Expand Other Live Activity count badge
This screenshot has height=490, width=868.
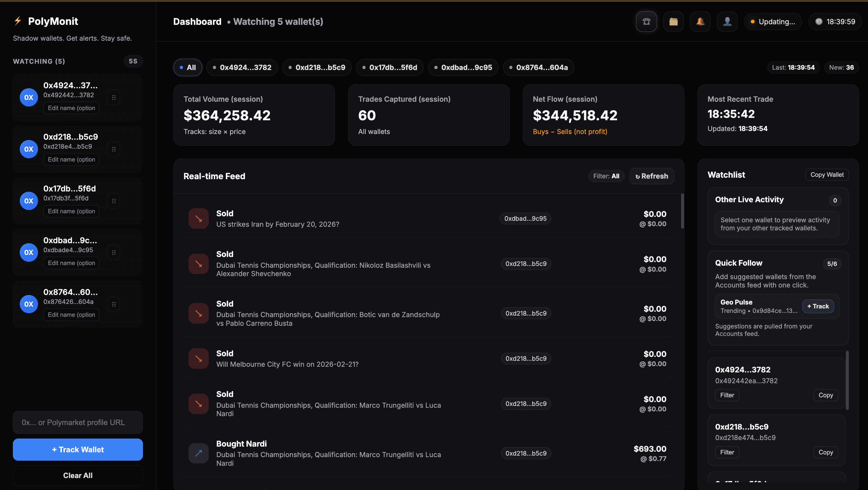835,200
